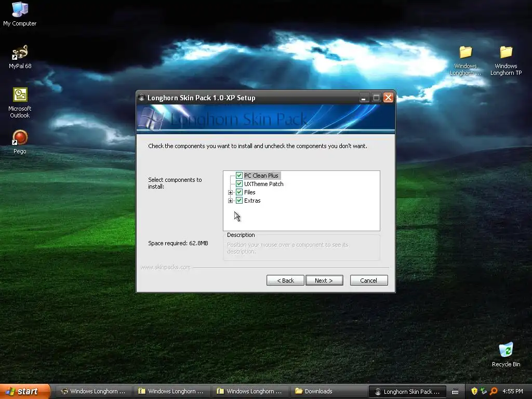This screenshot has height=399, width=532.
Task: Switch to Longhorn Skin Pack taskbar button
Action: click(408, 392)
